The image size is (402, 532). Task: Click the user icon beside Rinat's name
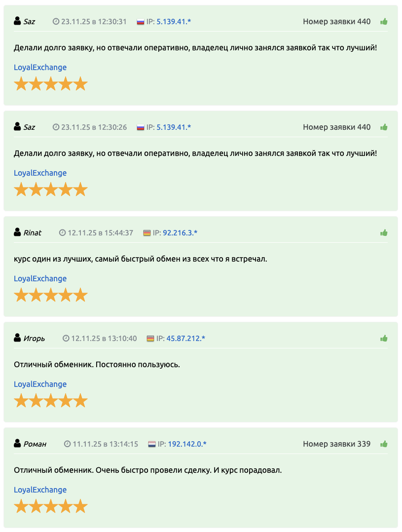pyautogui.click(x=17, y=233)
